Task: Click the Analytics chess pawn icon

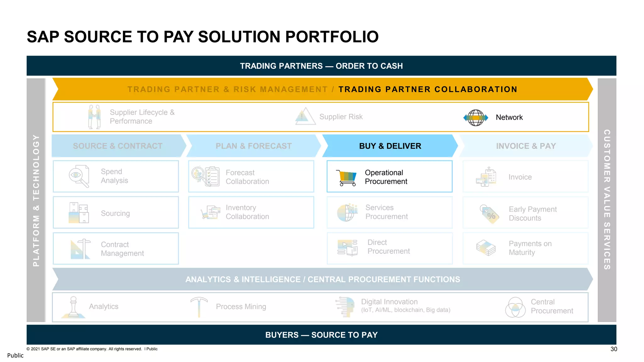Action: pyautogui.click(x=73, y=307)
